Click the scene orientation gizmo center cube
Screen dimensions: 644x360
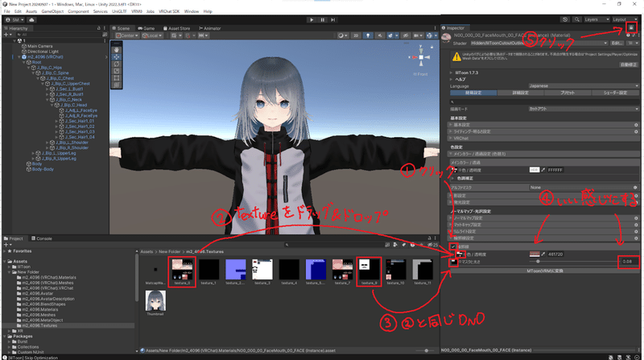click(421, 58)
